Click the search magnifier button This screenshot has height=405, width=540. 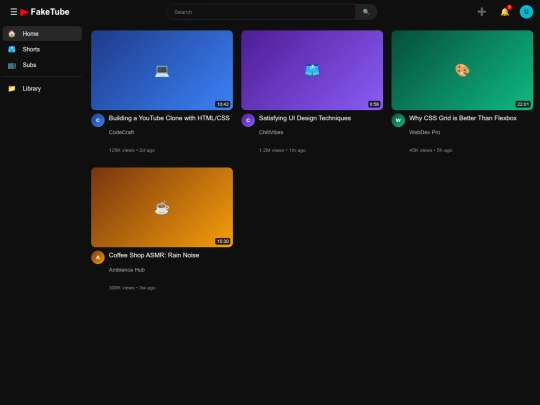[x=366, y=12]
